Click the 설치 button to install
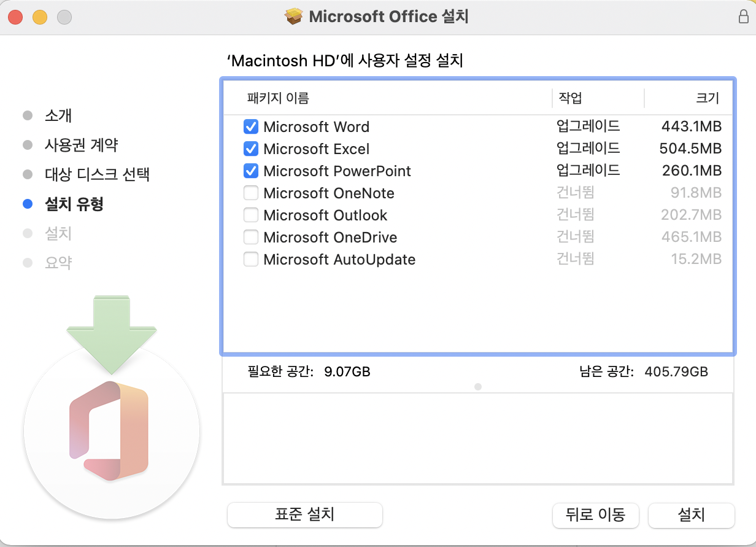Viewport: 756px width, 547px height. pyautogui.click(x=691, y=515)
